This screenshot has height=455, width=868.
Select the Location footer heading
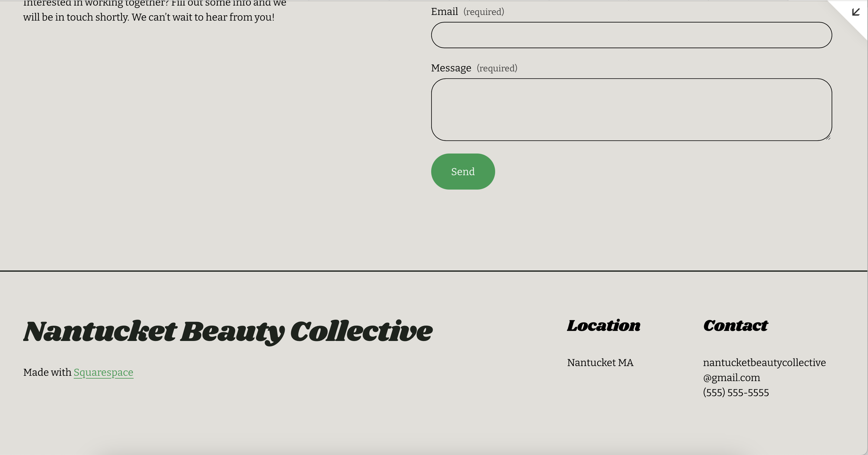603,326
